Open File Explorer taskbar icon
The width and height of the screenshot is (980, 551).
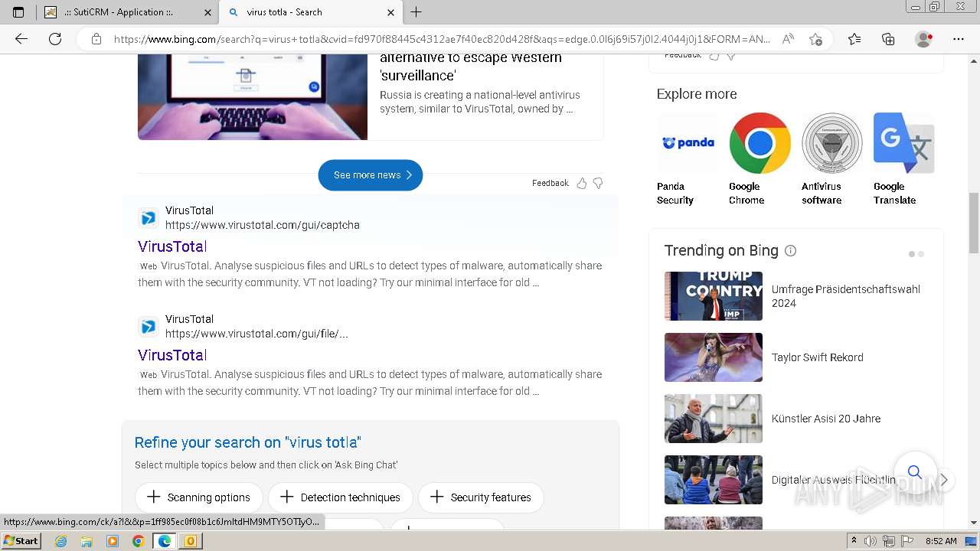click(x=87, y=541)
